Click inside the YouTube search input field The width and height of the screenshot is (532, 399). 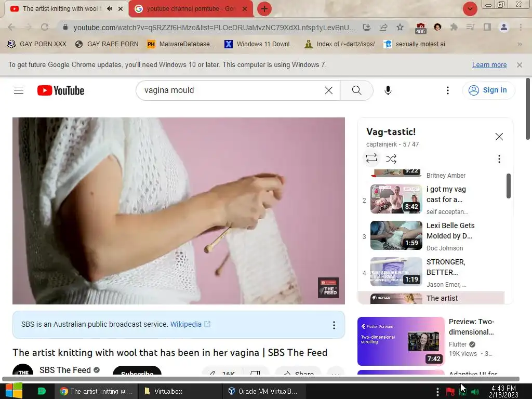coord(231,90)
